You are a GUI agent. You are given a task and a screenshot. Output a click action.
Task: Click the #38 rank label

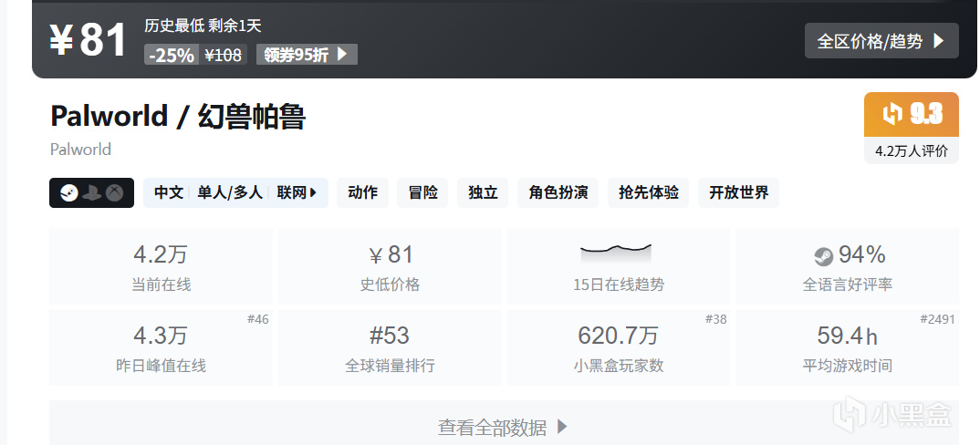tap(715, 319)
